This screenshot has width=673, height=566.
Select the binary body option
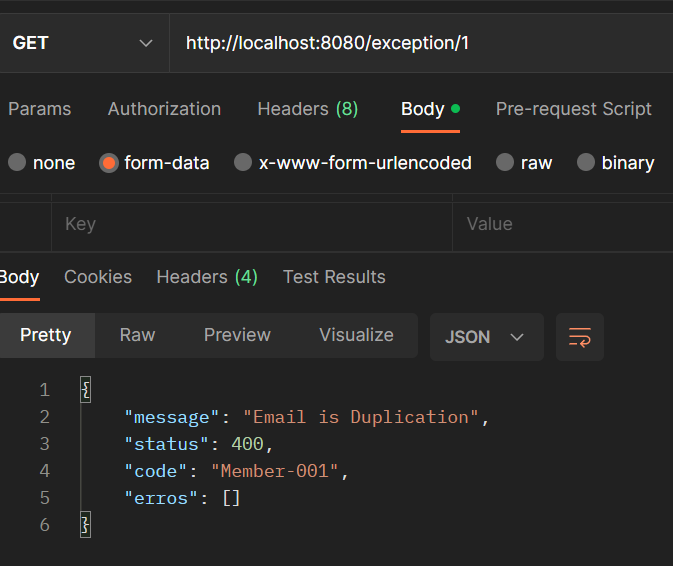615,163
